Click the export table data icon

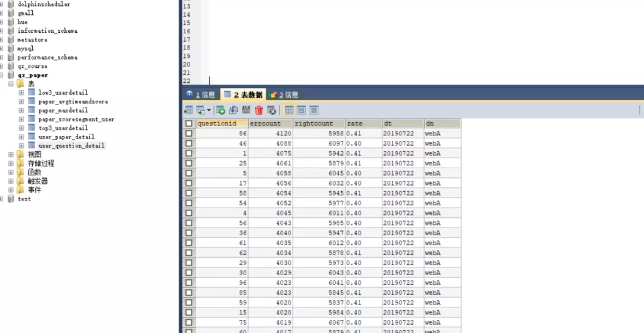pos(188,110)
